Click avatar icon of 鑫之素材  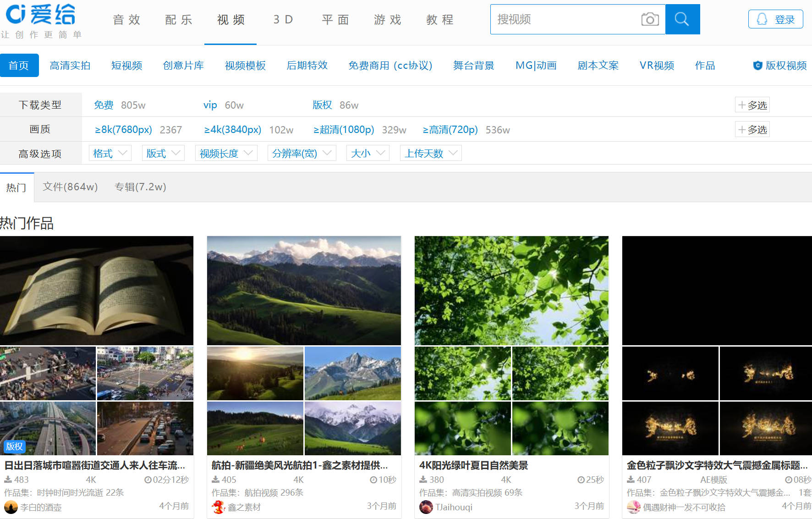pyautogui.click(x=219, y=507)
